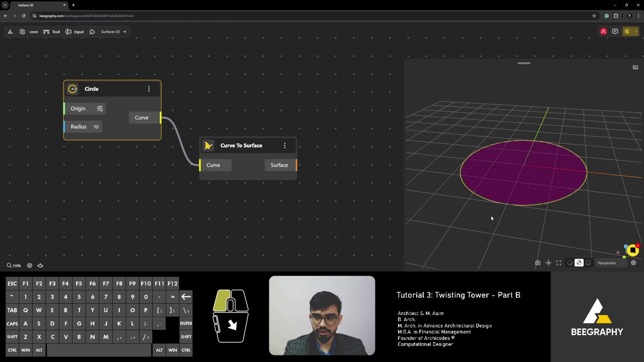The image size is (644, 362).
Task: Open the Curve To Surface node menu
Action: 285,145
